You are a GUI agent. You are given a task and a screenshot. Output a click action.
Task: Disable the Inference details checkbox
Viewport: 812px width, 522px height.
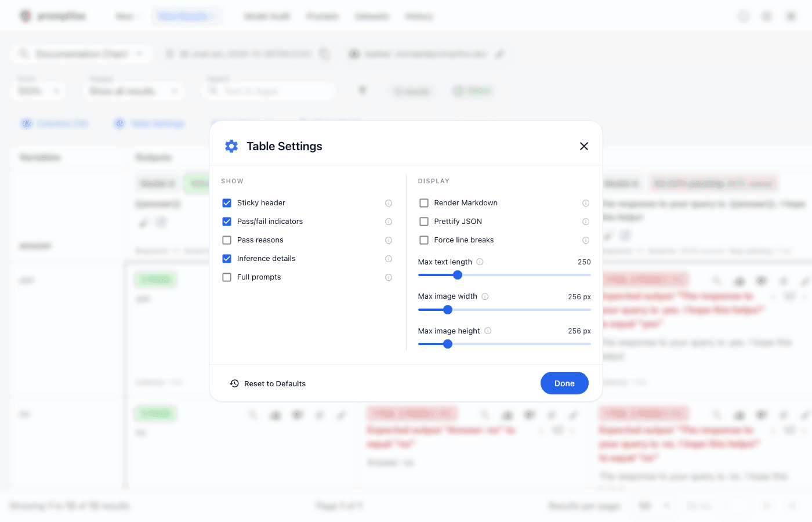[226, 258]
